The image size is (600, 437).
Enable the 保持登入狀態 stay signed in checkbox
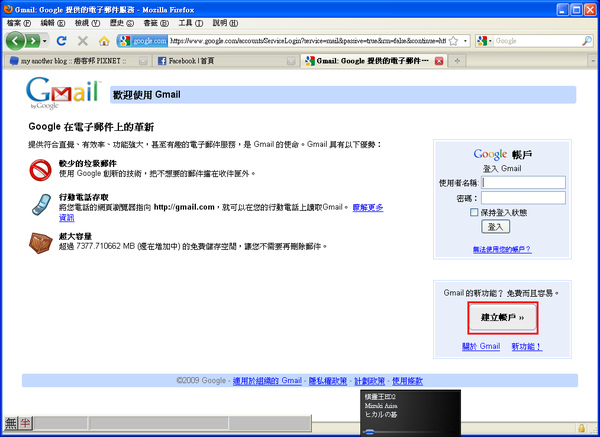[474, 212]
